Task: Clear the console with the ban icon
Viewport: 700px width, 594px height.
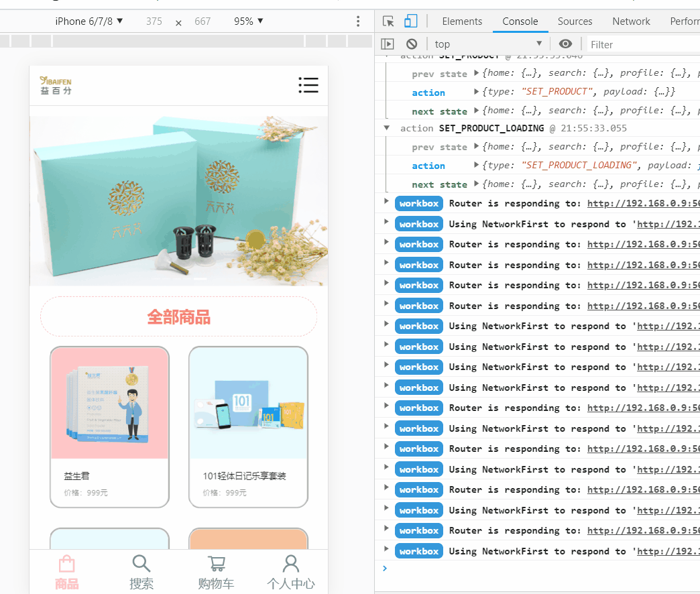Action: [x=412, y=44]
